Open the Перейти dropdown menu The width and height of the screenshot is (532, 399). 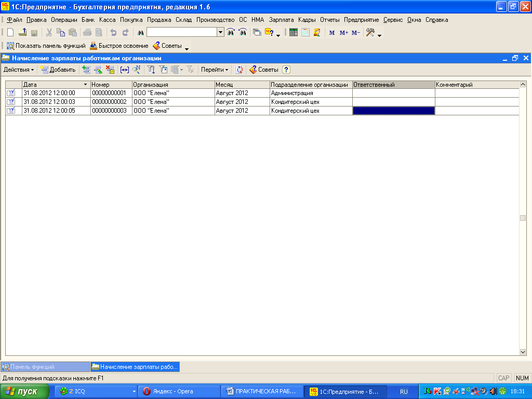pos(215,70)
